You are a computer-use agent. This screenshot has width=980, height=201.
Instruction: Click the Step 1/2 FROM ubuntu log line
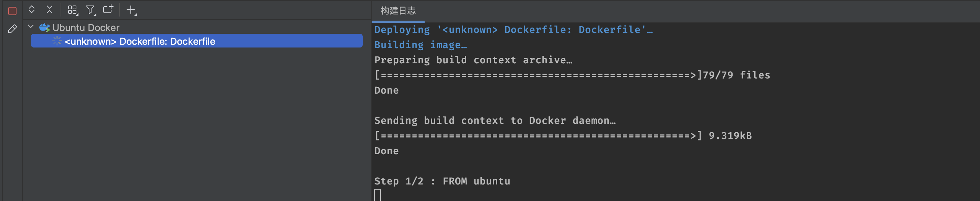click(443, 181)
